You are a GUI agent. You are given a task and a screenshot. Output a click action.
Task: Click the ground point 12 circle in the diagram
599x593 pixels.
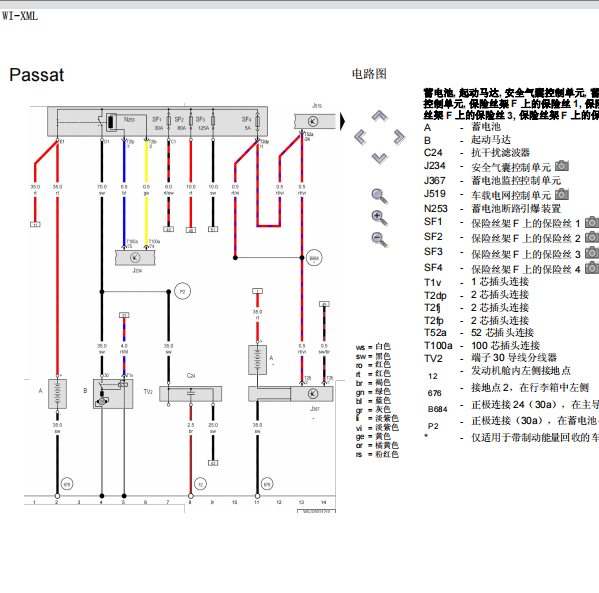tap(201, 484)
